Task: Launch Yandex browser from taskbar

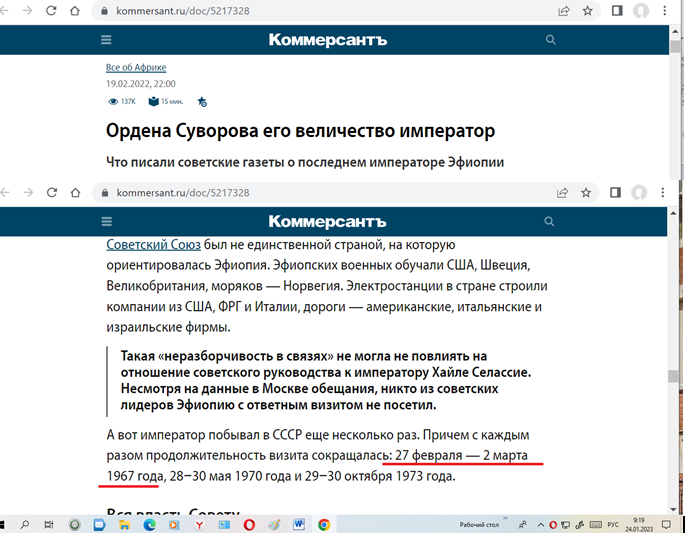Action: [x=199, y=524]
